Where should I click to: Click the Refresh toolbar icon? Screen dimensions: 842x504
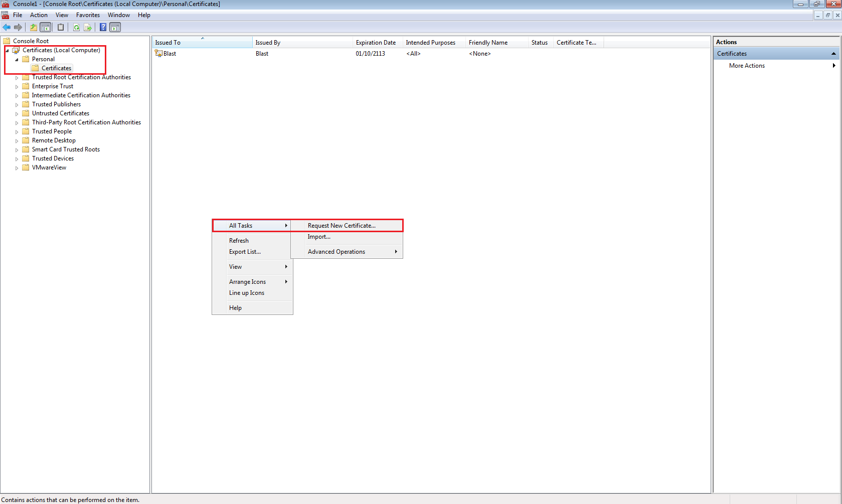(x=76, y=27)
